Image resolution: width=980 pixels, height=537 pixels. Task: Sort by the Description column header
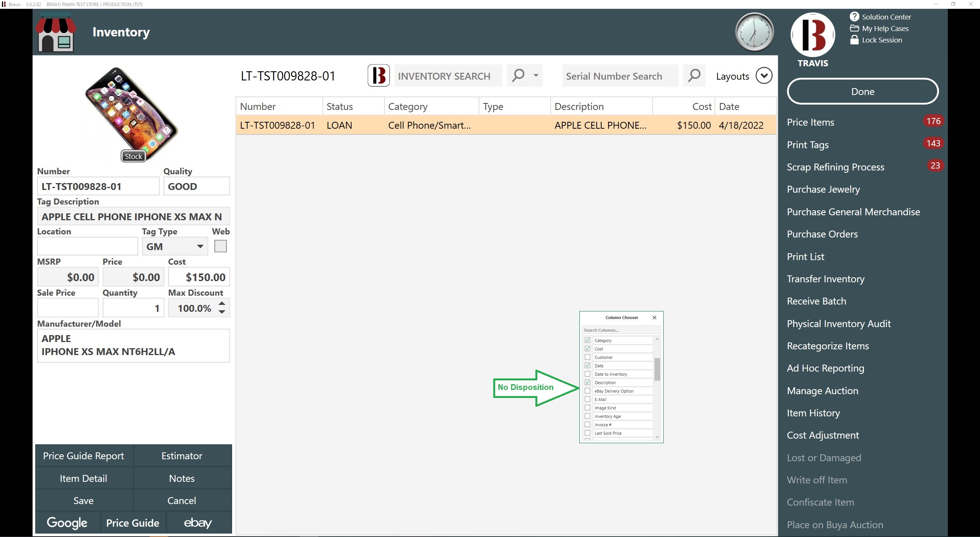601,106
